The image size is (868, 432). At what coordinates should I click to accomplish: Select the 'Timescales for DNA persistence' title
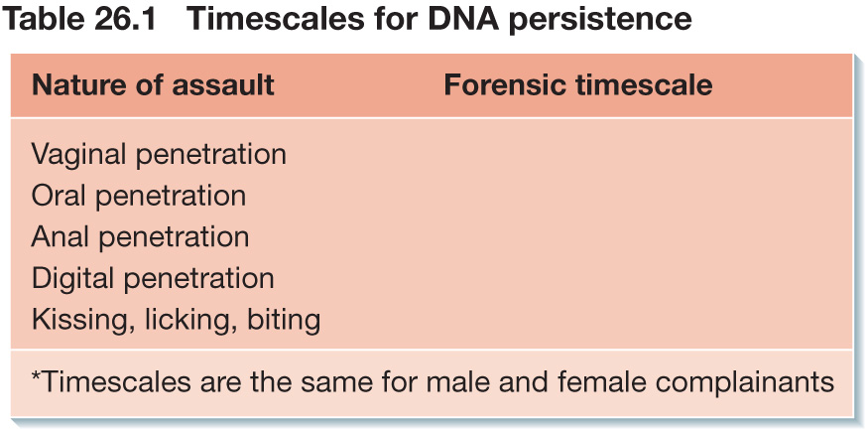[x=438, y=18]
